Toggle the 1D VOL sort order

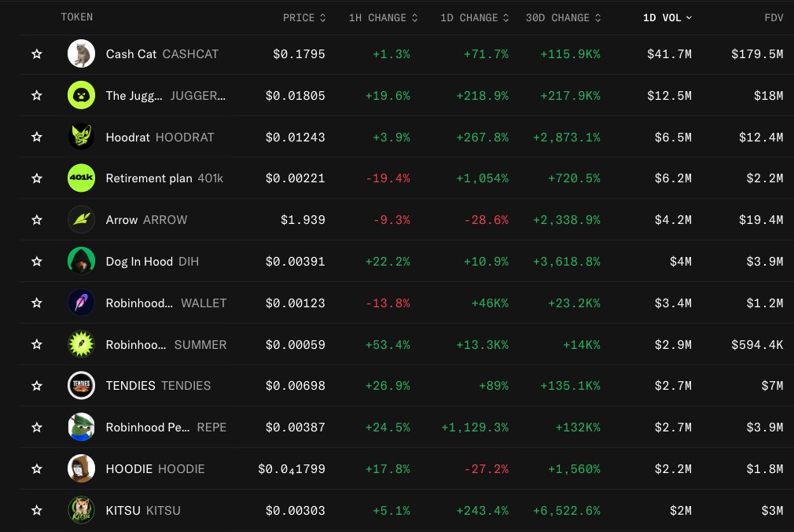pyautogui.click(x=667, y=18)
